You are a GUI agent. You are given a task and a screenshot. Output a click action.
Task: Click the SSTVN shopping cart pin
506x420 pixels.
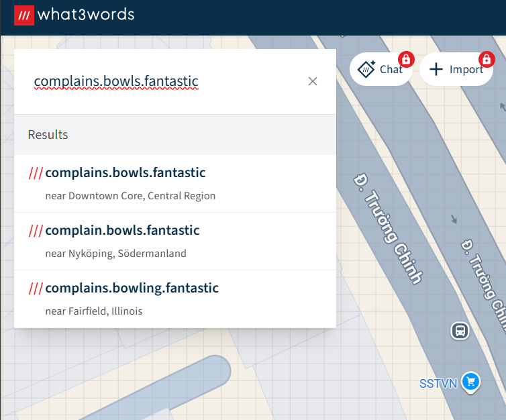pos(471,382)
